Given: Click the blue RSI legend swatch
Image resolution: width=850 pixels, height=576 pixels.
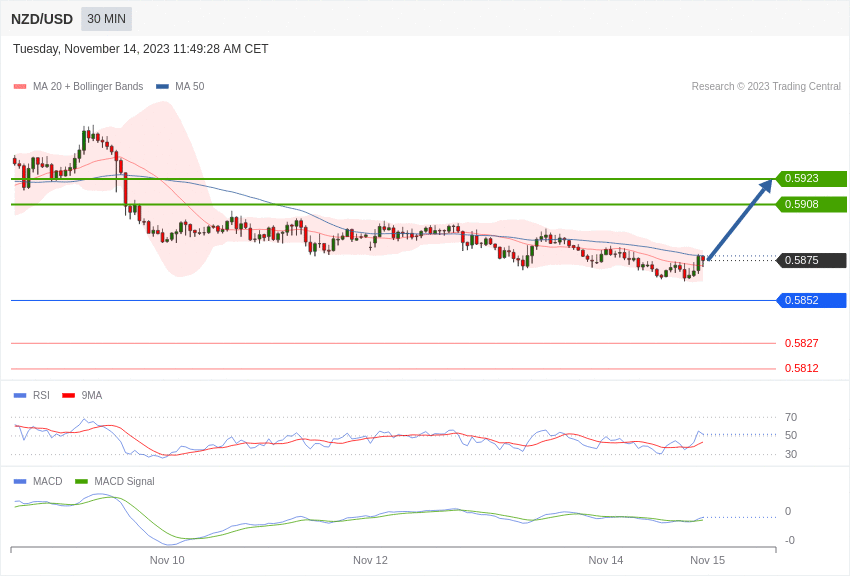Looking at the screenshot, I should (x=20, y=396).
